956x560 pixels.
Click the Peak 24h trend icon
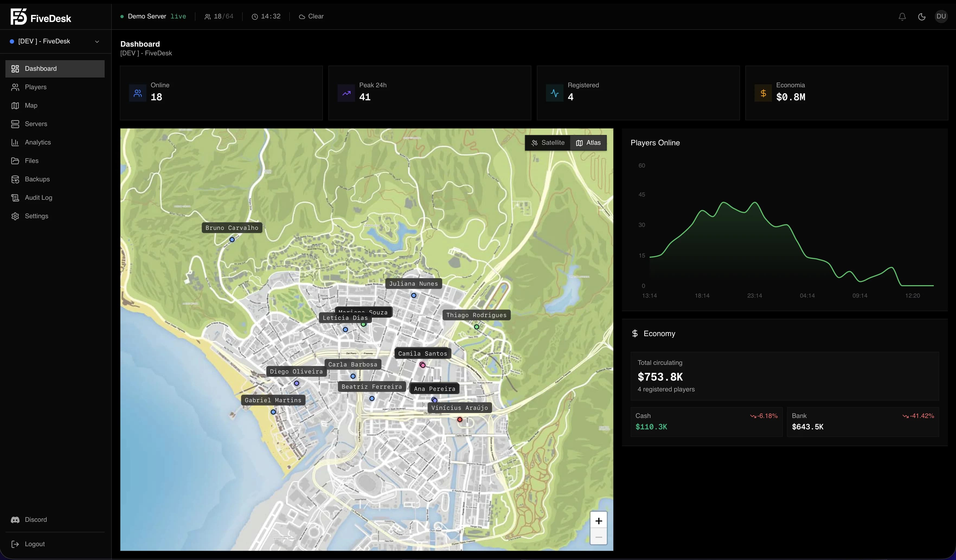click(346, 93)
